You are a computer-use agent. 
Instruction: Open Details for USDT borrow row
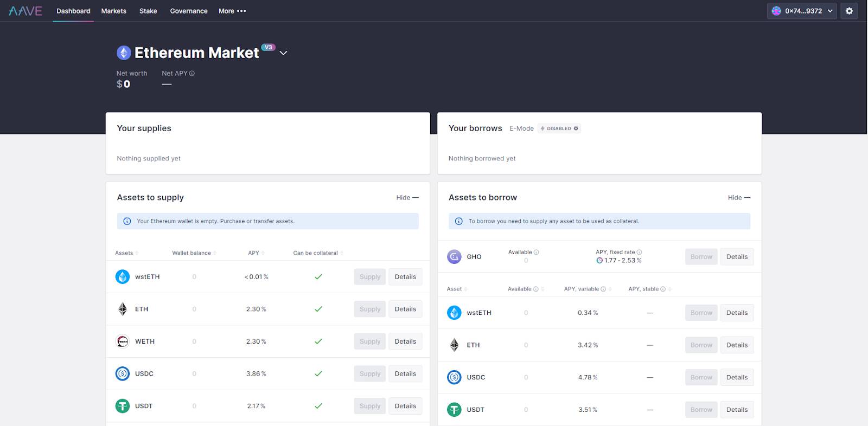pos(737,410)
